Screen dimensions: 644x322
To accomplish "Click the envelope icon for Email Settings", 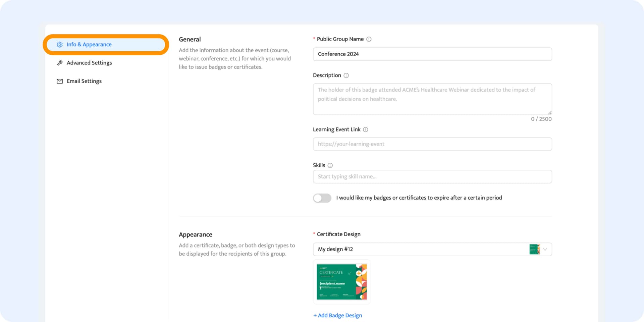I will (59, 81).
